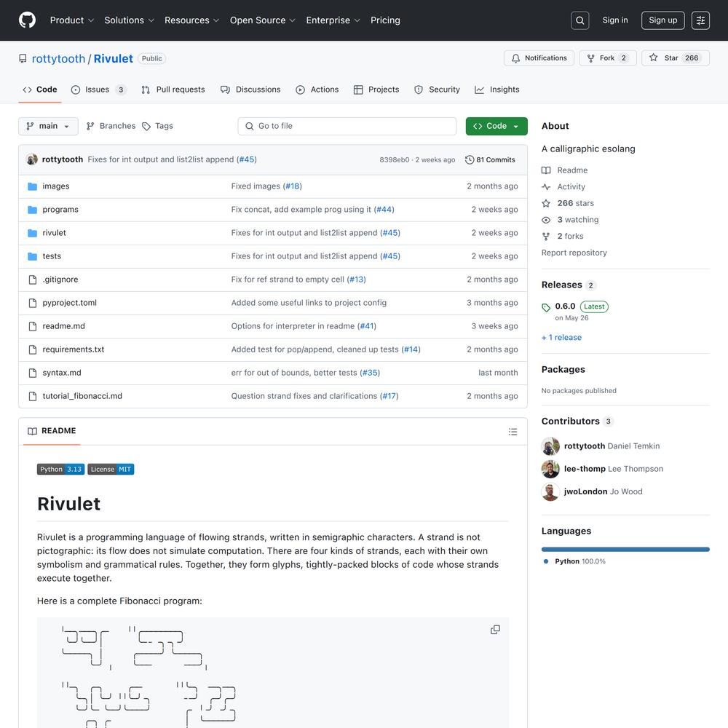Open readme.md file

(63, 326)
